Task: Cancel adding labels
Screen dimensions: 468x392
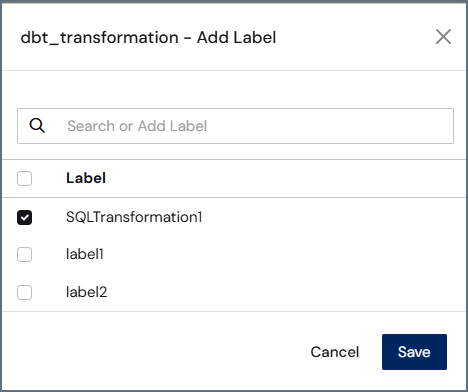Action: (x=335, y=352)
